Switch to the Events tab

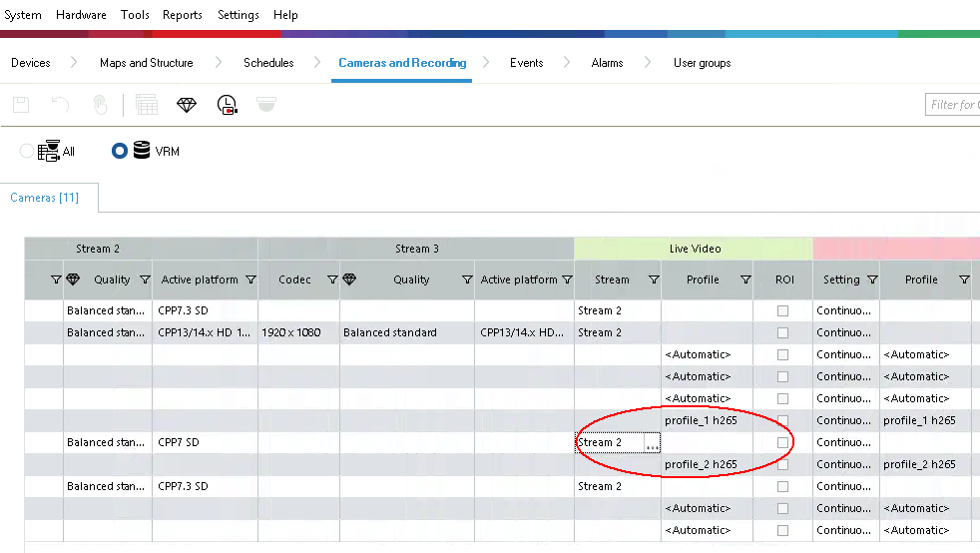tap(526, 63)
